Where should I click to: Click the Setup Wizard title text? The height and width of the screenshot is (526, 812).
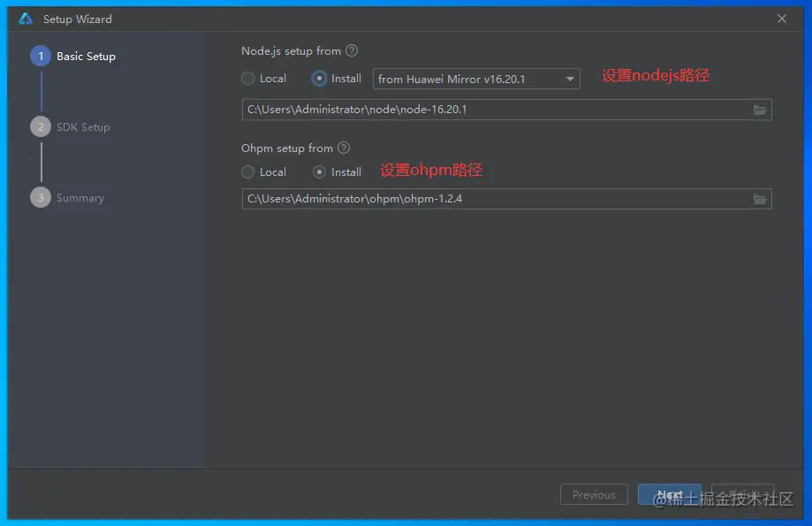(x=78, y=19)
